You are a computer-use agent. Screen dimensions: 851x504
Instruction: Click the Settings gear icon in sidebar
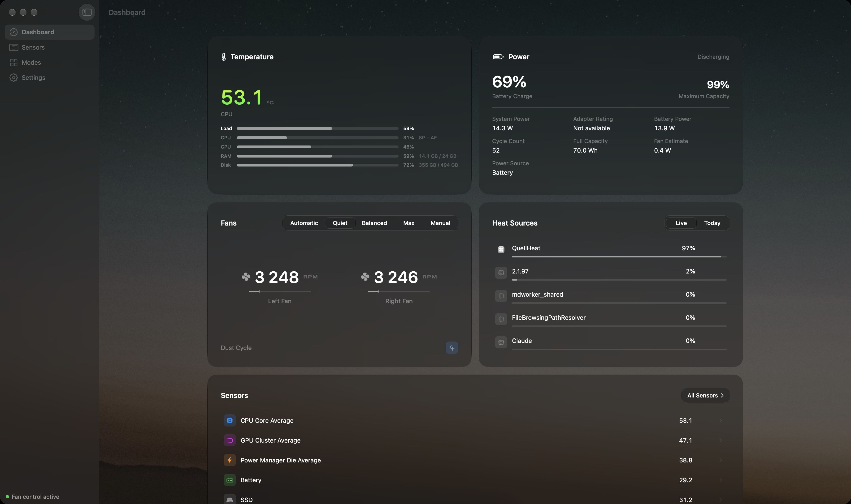[14, 77]
